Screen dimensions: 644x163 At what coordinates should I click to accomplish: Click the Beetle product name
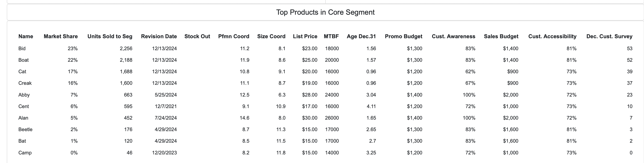point(25,130)
